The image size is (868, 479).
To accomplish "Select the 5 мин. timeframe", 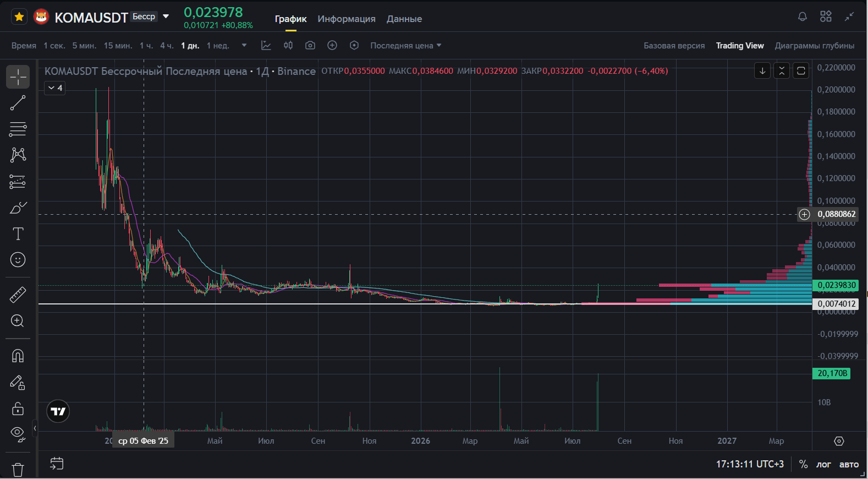I will click(84, 46).
